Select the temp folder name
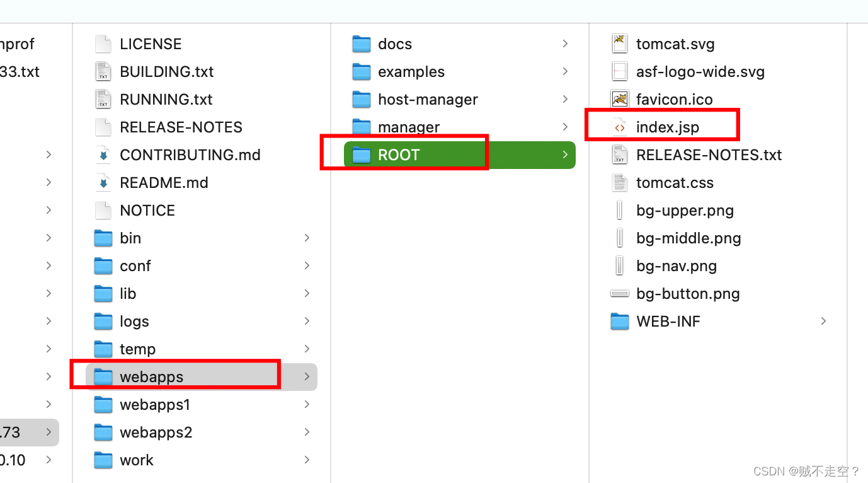Viewport: 868px width, 483px height. [x=137, y=349]
